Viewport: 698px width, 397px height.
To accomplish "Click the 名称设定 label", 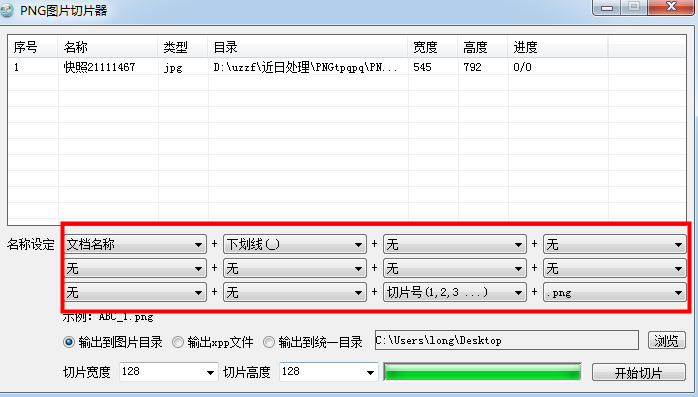I will pos(31,244).
